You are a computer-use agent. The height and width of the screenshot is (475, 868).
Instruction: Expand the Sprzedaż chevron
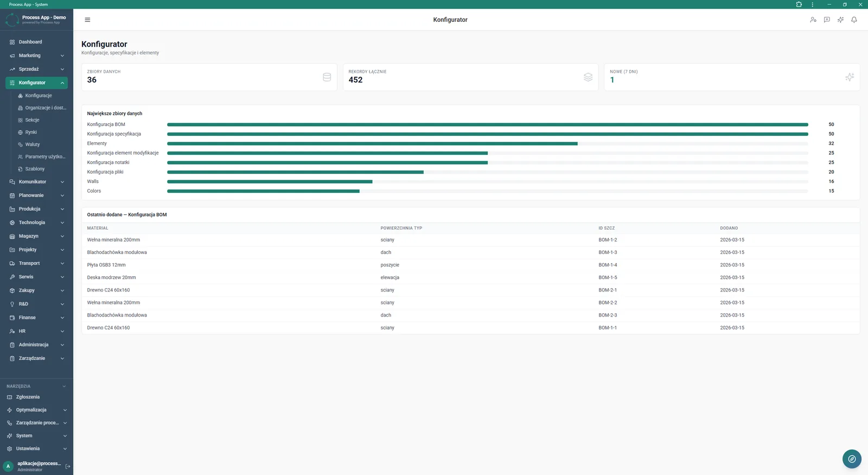[x=62, y=69]
